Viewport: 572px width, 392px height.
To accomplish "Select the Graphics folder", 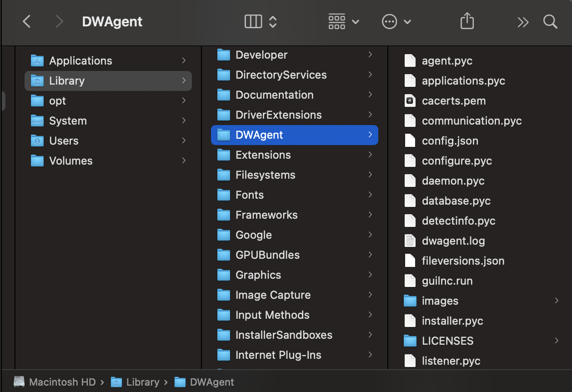I will (x=295, y=275).
